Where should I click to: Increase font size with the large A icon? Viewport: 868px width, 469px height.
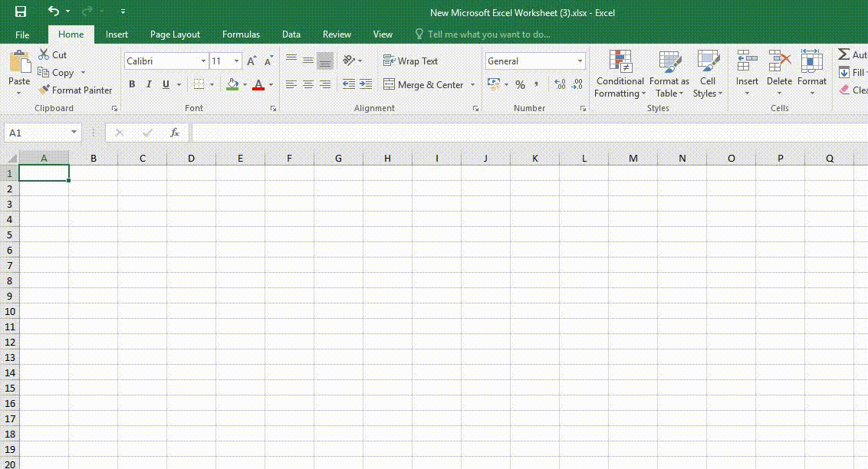251,61
